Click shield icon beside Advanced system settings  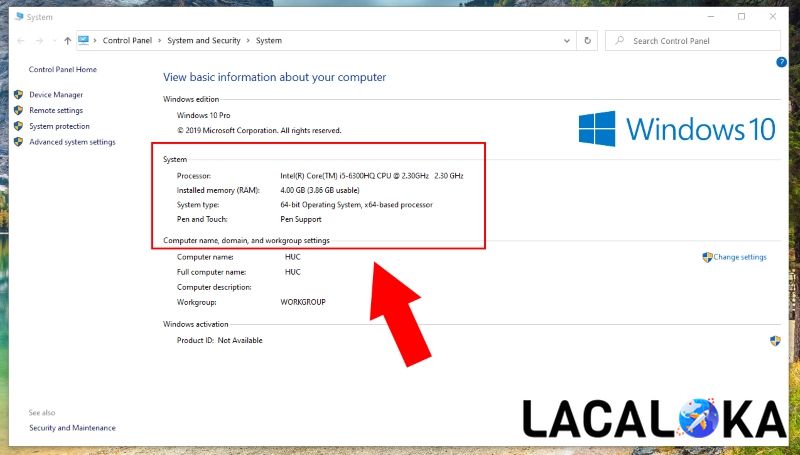(x=18, y=142)
